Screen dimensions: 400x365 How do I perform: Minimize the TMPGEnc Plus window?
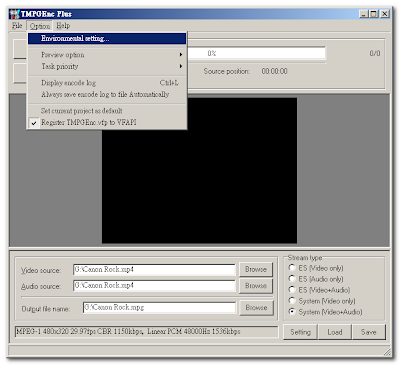(x=364, y=14)
